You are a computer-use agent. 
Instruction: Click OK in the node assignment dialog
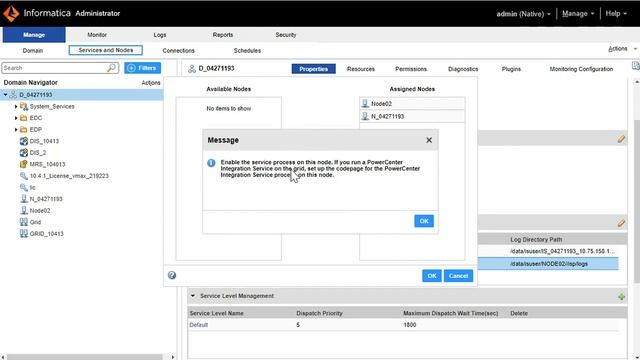(431, 276)
